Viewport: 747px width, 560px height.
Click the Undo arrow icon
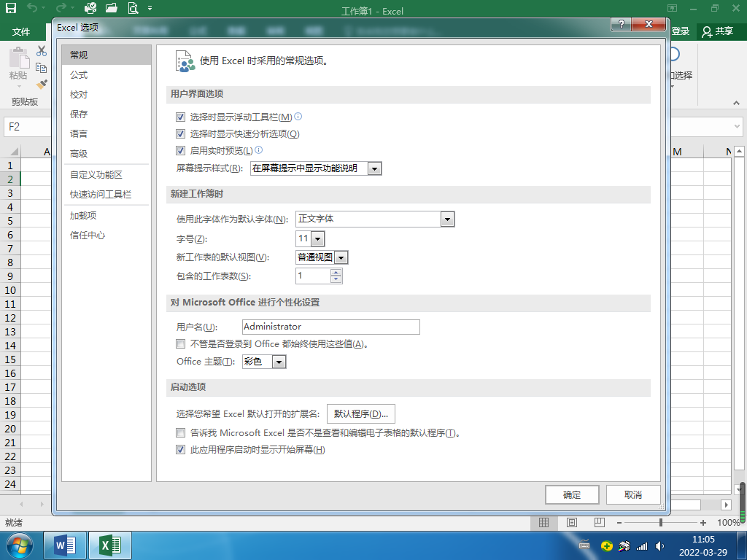point(32,7)
